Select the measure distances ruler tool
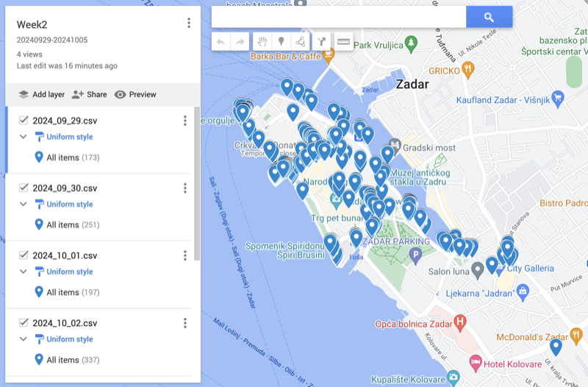Screen dimensions: 588x387 click(343, 42)
